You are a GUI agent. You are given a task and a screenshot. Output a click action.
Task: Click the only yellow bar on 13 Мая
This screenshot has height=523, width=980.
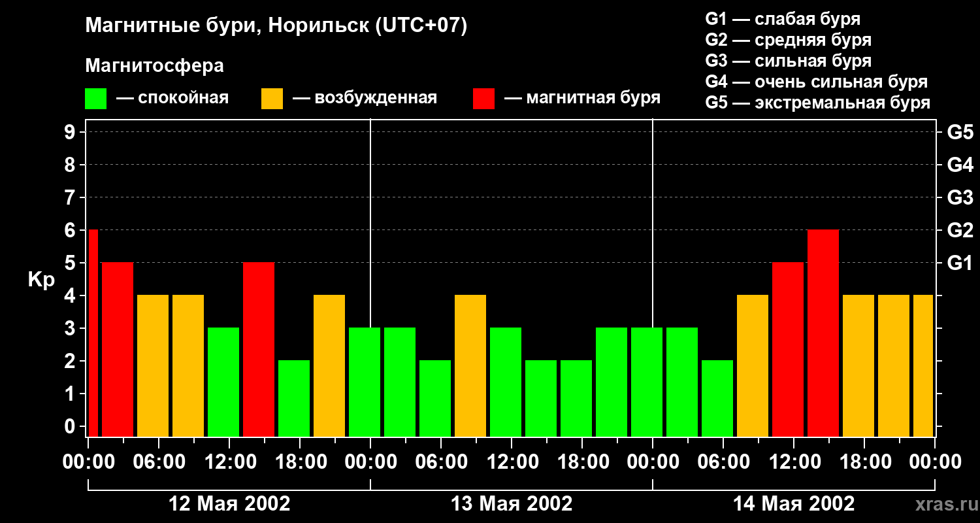470,366
